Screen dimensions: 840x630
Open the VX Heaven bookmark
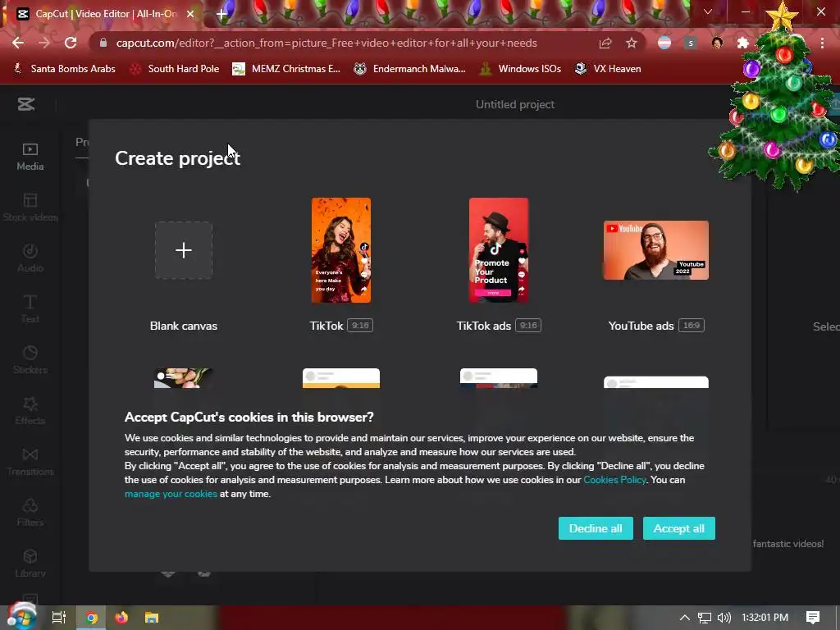608,69
